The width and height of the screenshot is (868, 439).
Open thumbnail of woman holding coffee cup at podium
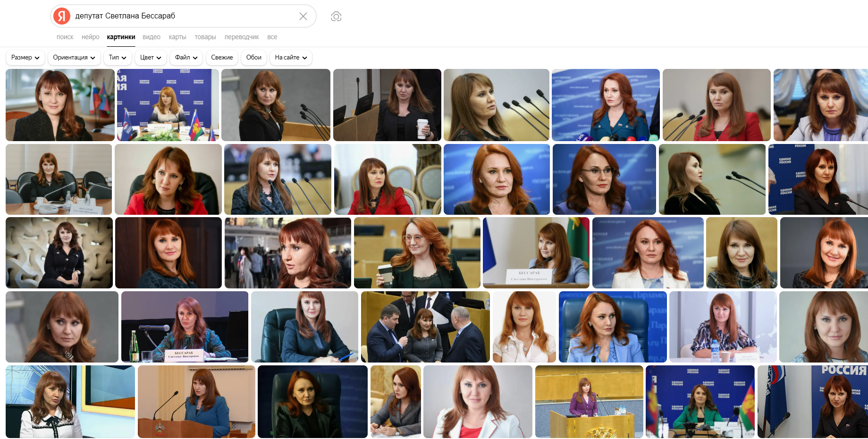(387, 105)
